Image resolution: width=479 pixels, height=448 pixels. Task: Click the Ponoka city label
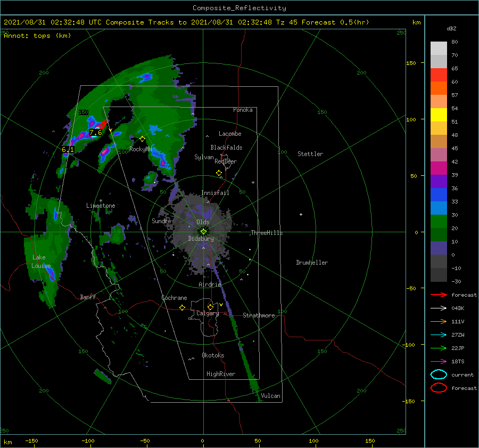[x=243, y=110]
